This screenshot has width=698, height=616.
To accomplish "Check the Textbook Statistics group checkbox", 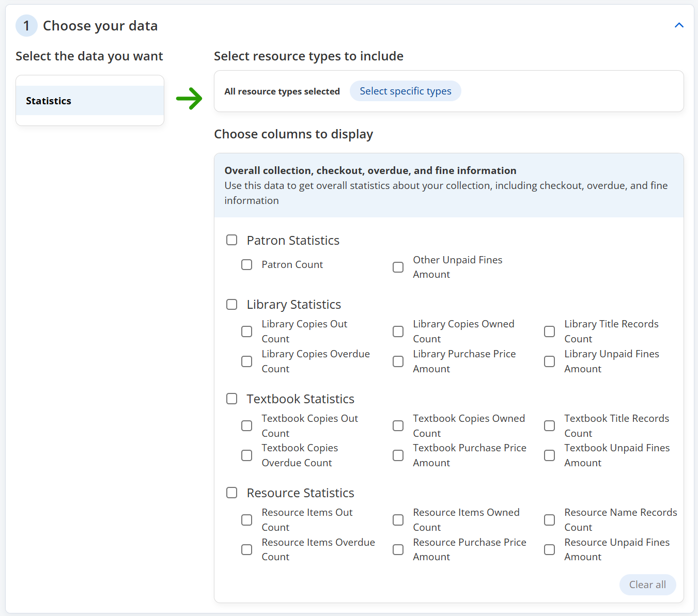I will pyautogui.click(x=232, y=399).
